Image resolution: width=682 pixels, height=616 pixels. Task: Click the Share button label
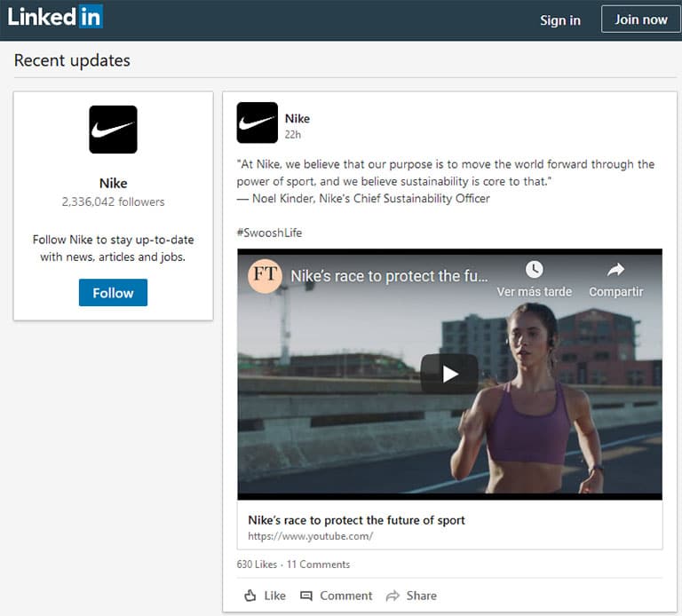[422, 596]
